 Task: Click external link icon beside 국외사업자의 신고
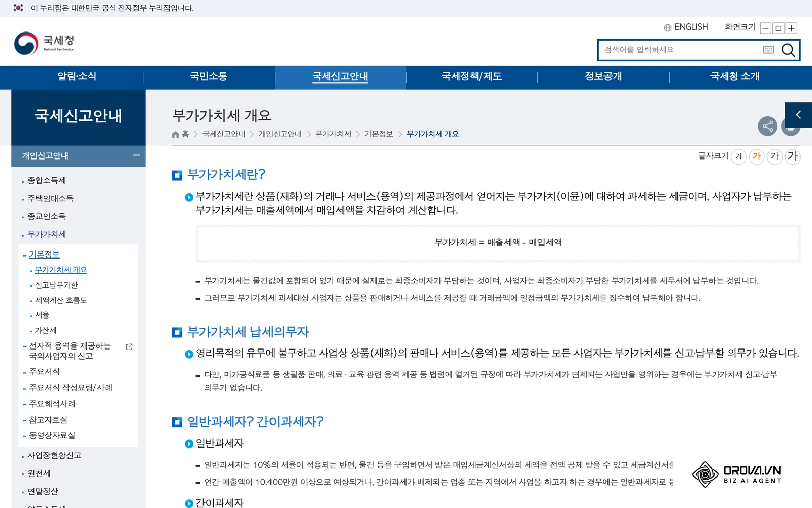[x=129, y=346]
